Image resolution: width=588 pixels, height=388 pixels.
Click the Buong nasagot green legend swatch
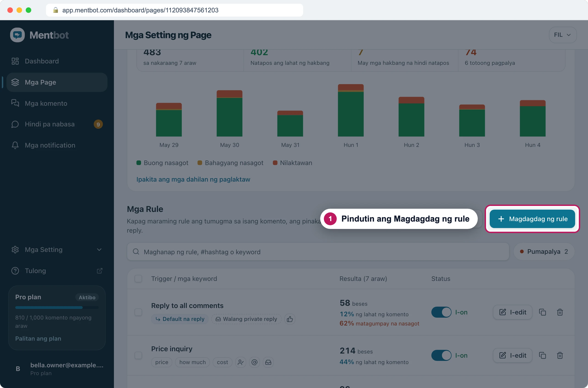point(139,163)
